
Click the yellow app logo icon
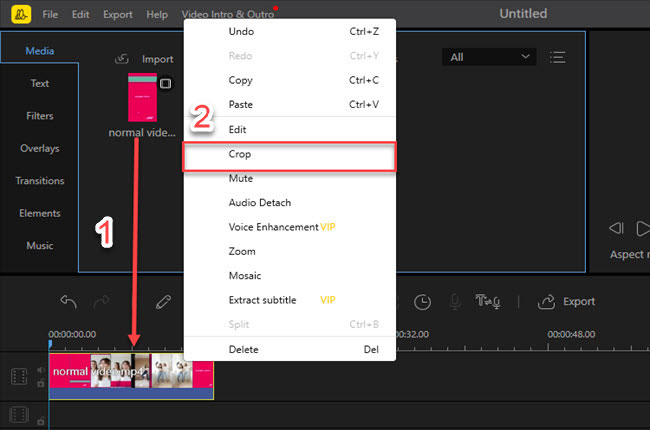pyautogui.click(x=21, y=14)
